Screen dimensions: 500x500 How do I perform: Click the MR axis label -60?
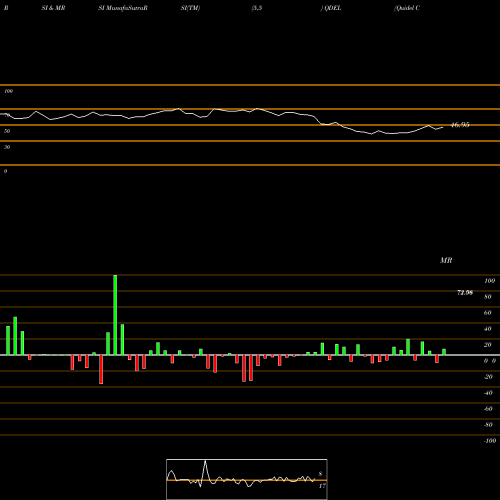pos(488,409)
